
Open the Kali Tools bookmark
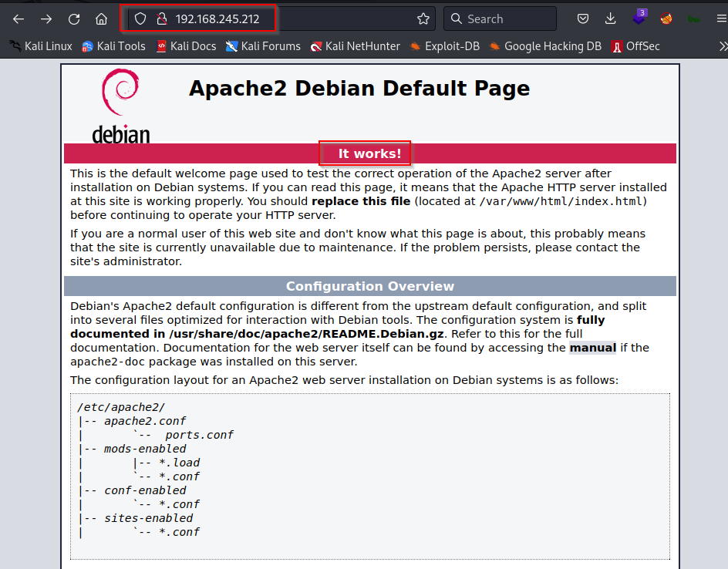point(114,46)
